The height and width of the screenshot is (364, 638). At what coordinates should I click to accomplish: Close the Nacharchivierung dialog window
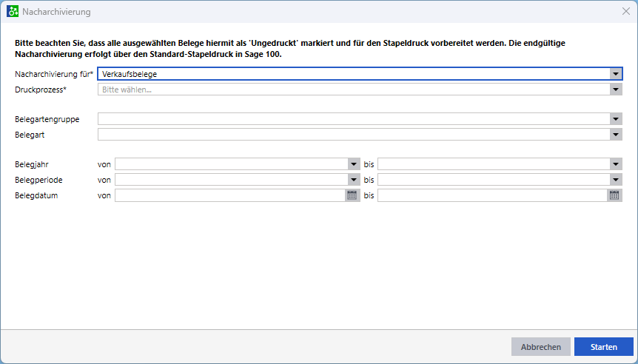click(625, 13)
